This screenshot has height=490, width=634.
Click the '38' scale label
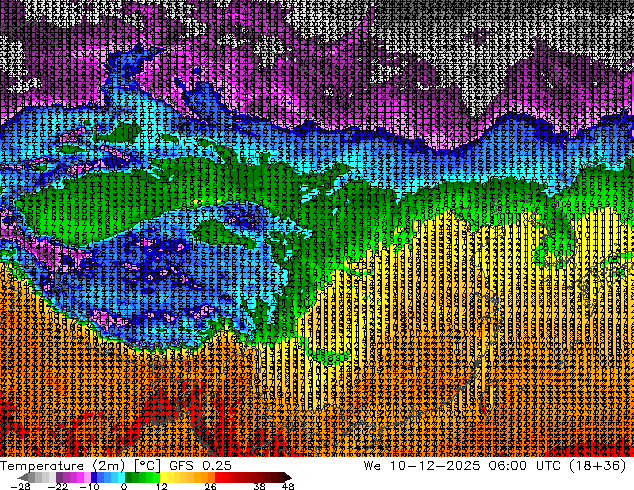pos(260,486)
